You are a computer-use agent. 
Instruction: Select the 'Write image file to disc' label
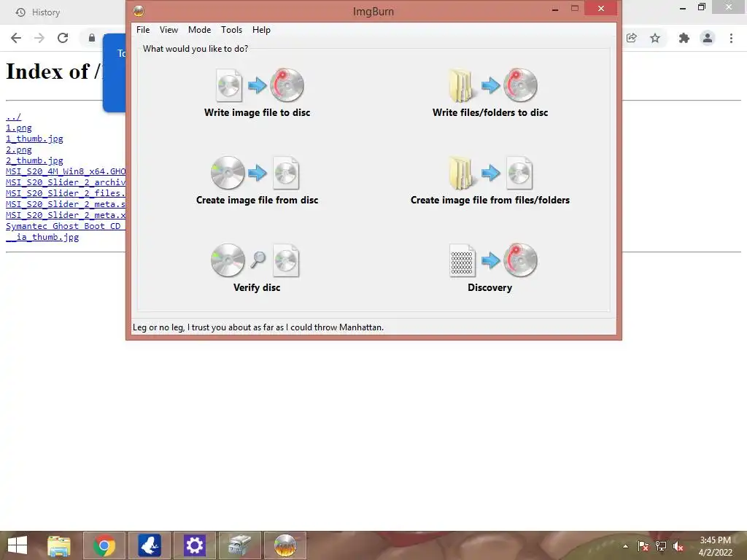tap(258, 112)
